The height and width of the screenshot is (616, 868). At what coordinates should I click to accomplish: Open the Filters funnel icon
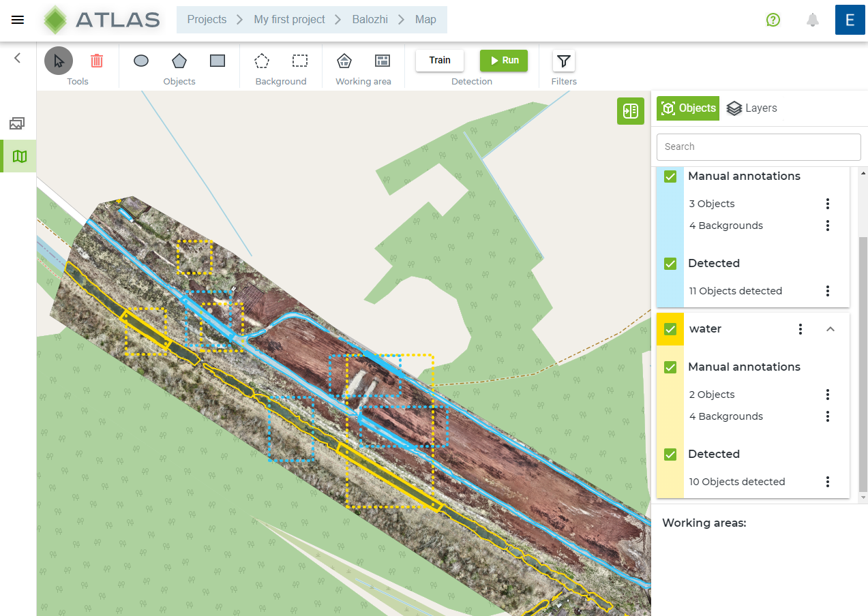point(563,61)
